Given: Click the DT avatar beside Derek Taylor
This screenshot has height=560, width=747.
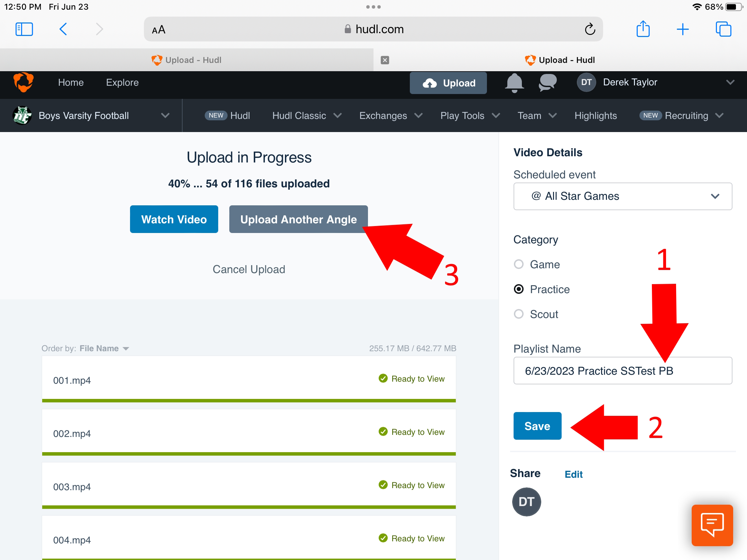Looking at the screenshot, I should [586, 82].
